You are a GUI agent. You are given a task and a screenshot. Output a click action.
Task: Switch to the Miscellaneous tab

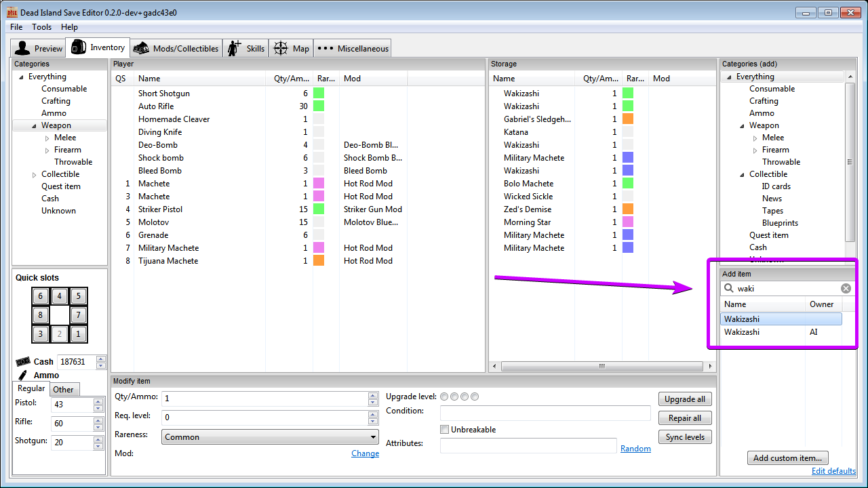(353, 48)
